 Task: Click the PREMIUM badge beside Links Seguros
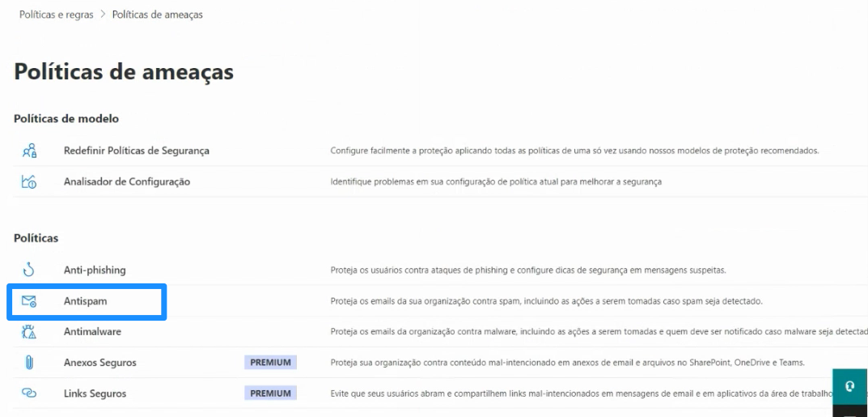[270, 394]
